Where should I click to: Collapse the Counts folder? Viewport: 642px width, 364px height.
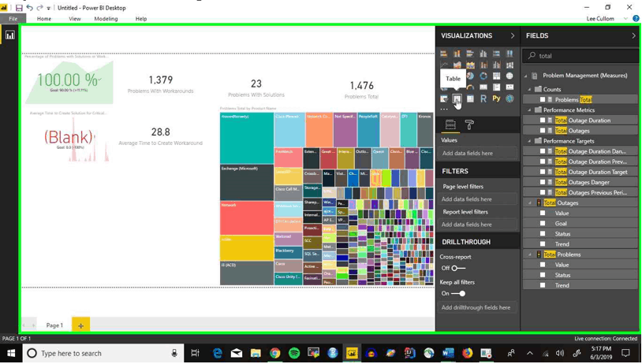(529, 89)
